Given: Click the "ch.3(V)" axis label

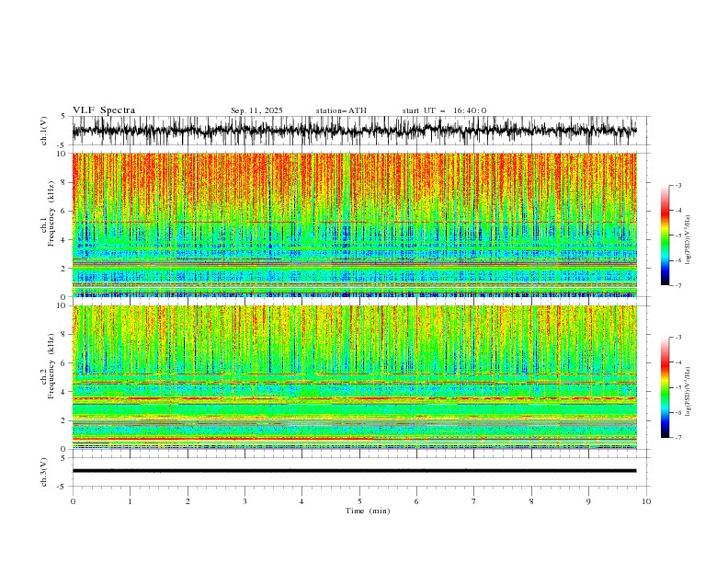Looking at the screenshot, I should (44, 472).
